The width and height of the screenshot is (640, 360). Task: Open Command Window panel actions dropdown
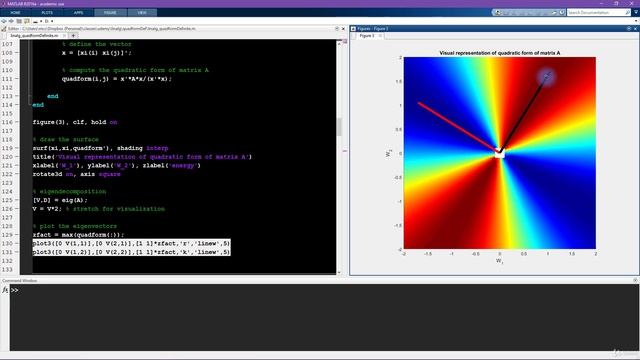[635, 280]
